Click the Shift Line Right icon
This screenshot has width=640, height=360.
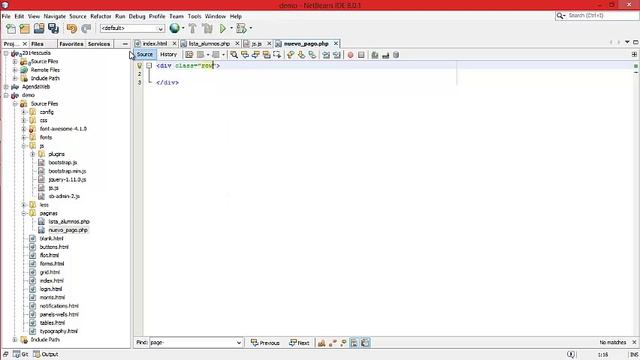[x=337, y=55]
